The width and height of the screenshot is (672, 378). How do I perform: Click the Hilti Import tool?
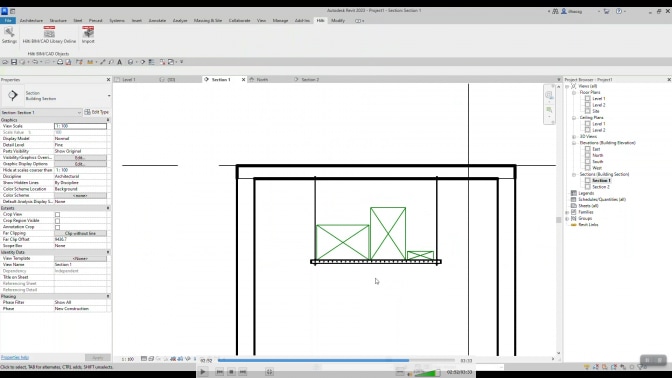(88, 35)
